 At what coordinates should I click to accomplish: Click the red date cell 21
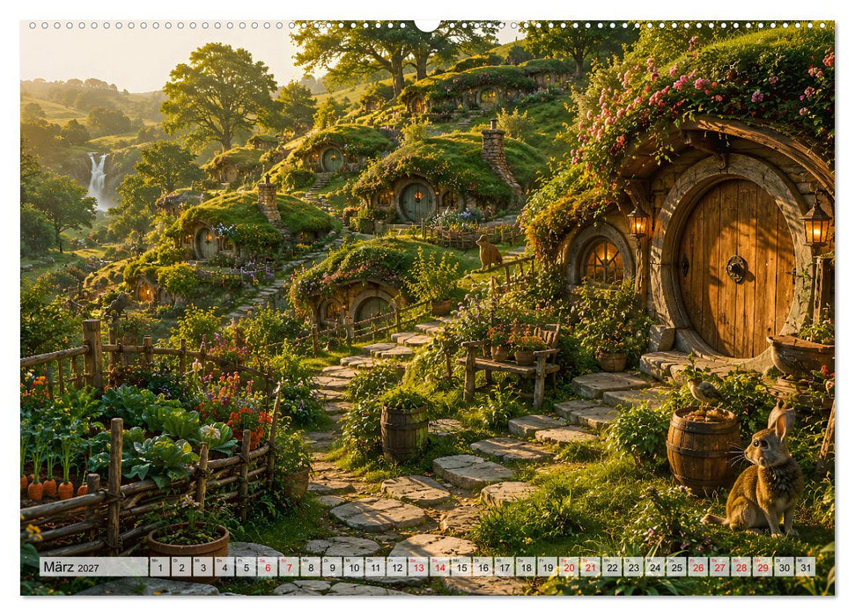[x=591, y=567]
